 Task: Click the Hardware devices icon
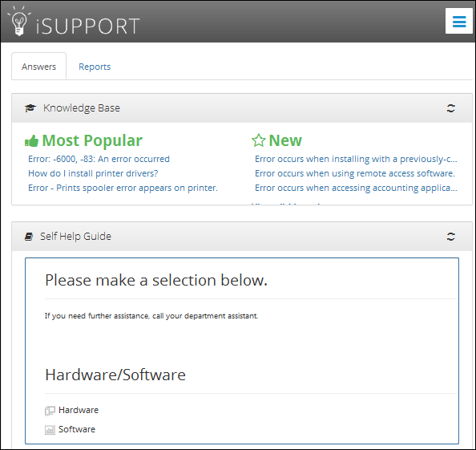pos(50,411)
